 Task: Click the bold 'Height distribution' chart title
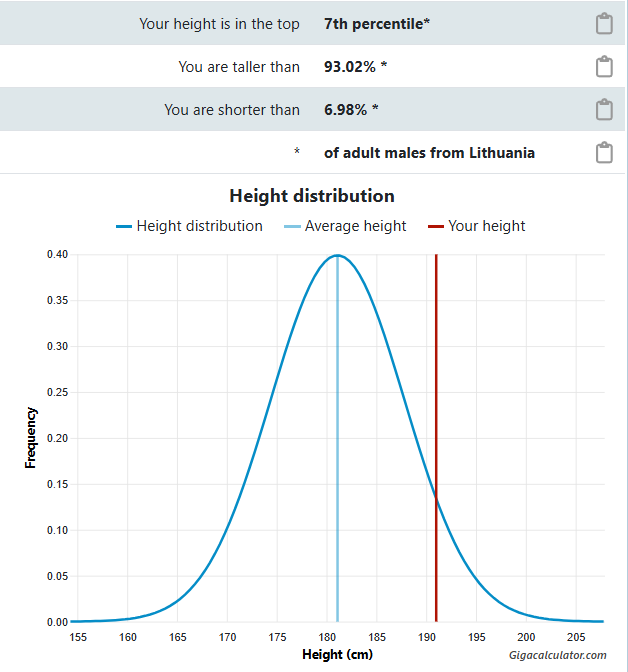[312, 196]
